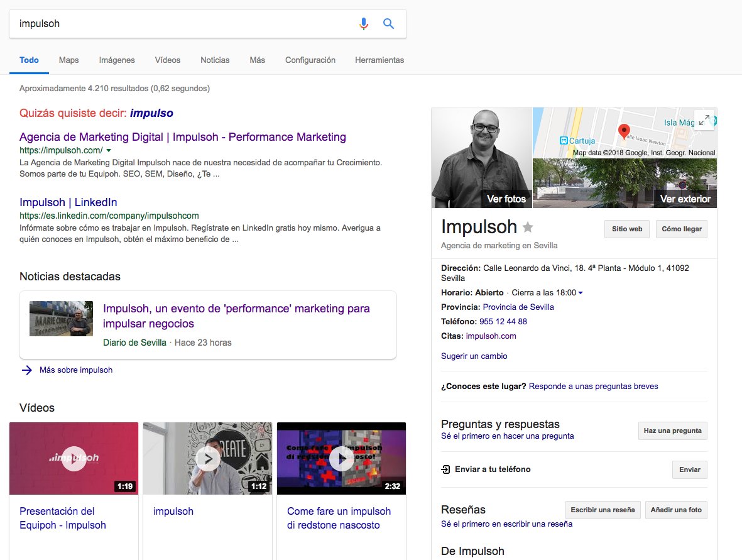Switch to the Vídeos tab

[168, 60]
